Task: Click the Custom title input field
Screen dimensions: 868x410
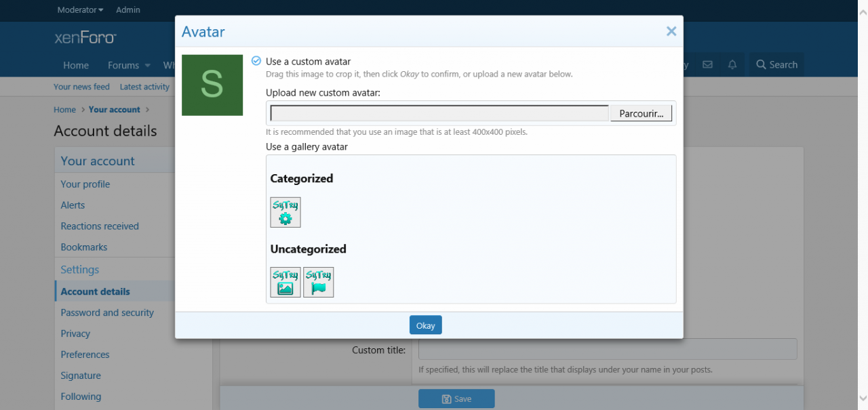Action: pos(607,350)
